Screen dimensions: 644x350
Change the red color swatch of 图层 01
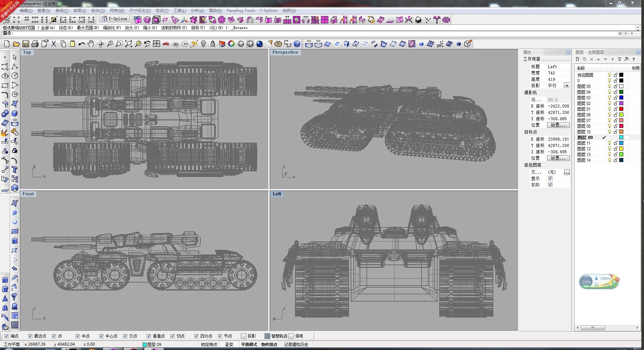(x=621, y=109)
